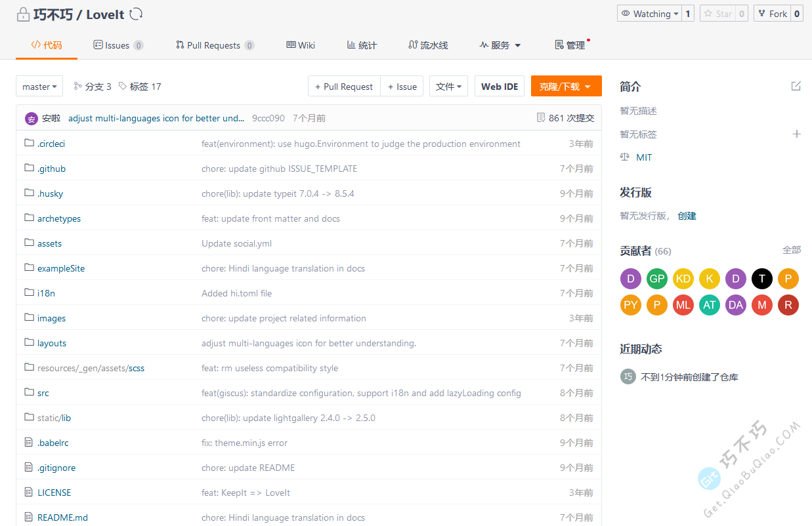The width and height of the screenshot is (812, 526).
Task: Click the teal AT contributor avatar
Action: (x=709, y=305)
